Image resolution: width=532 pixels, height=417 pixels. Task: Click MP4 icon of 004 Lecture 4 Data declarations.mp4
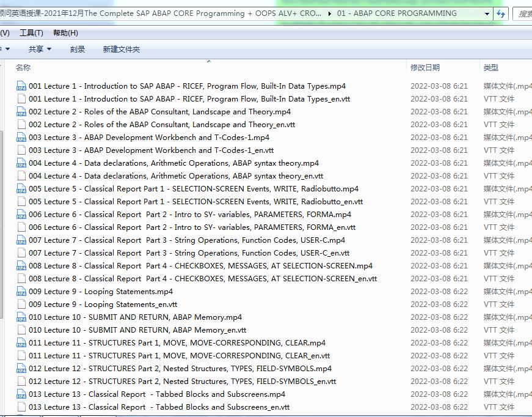click(x=21, y=163)
